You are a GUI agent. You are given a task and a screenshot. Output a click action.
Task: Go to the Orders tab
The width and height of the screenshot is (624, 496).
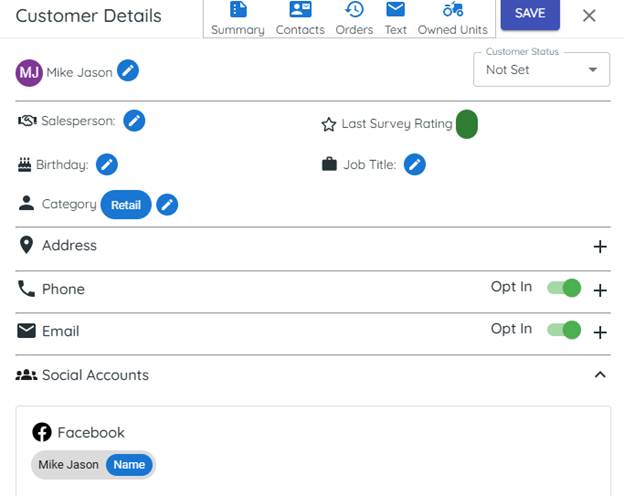click(354, 18)
